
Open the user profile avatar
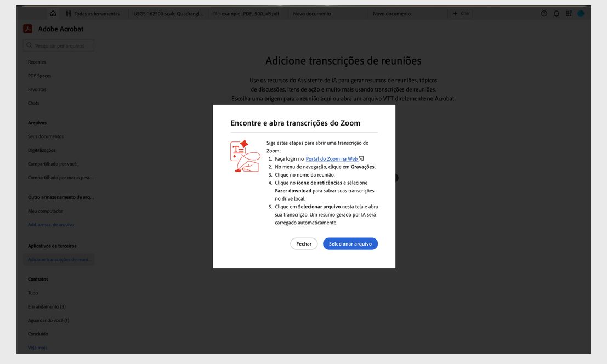581,14
